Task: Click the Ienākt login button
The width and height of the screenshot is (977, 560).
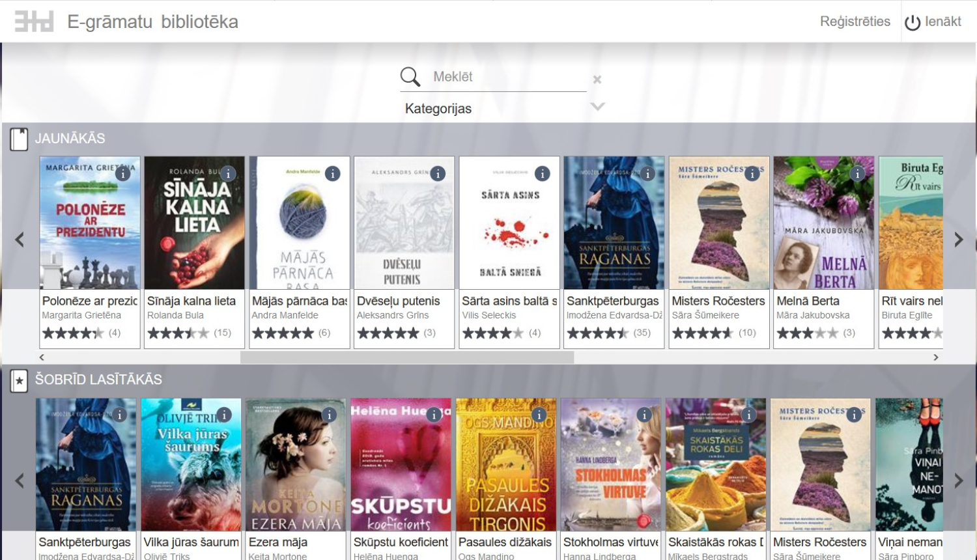Action: pos(943,21)
